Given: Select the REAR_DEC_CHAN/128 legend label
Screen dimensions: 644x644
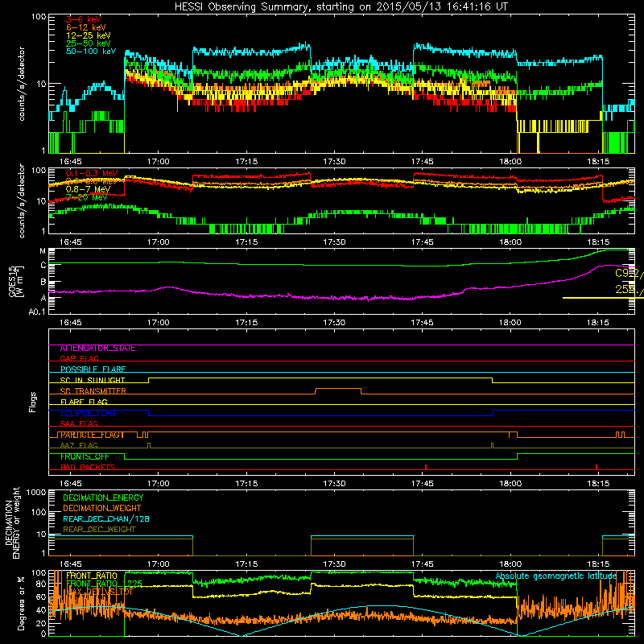Looking at the screenshot, I should [106, 518].
